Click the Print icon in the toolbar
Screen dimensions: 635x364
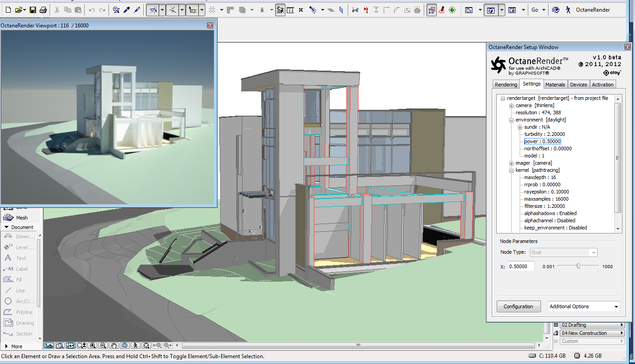tap(43, 10)
